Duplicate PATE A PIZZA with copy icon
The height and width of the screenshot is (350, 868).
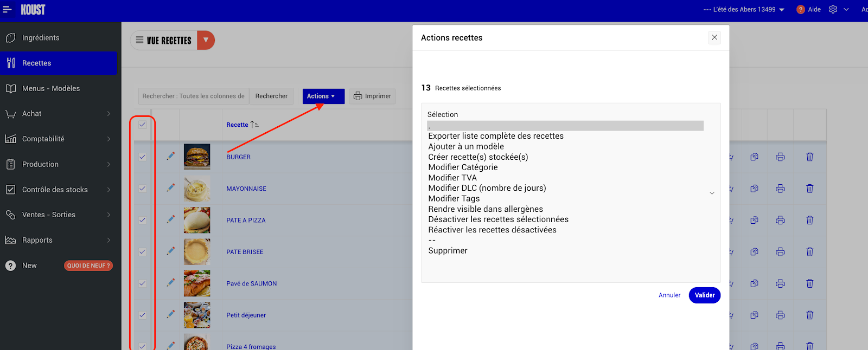coord(754,221)
